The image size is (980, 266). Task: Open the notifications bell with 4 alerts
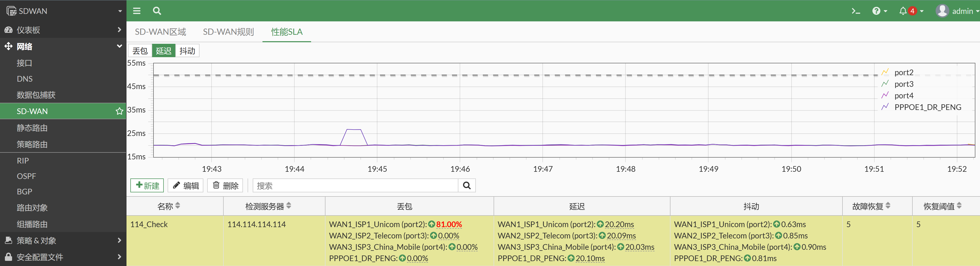[911, 11]
